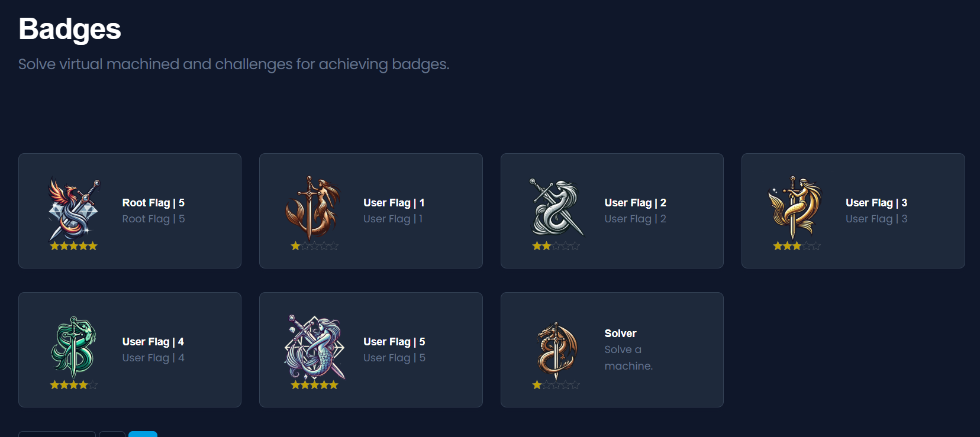Image resolution: width=980 pixels, height=437 pixels.
Task: Click the 'Solve a machine.' description text
Action: coord(628,358)
